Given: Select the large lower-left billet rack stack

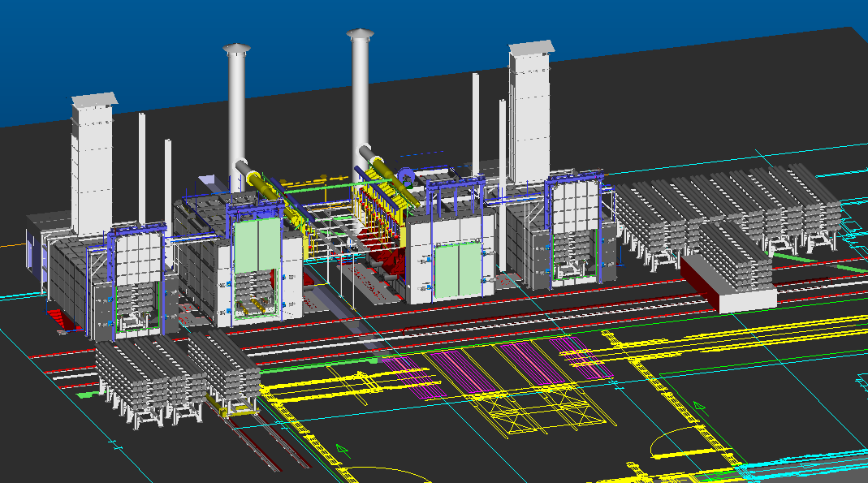Looking at the screenshot, I should (x=149, y=380).
